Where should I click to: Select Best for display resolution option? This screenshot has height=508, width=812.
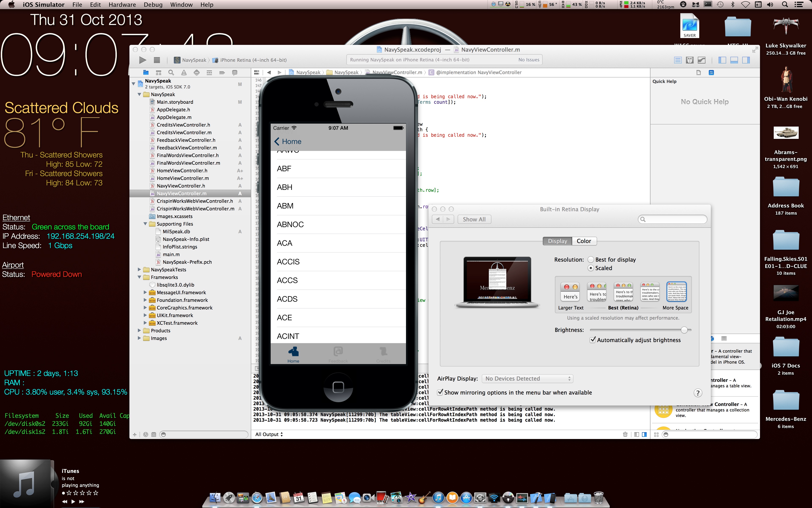click(x=591, y=260)
